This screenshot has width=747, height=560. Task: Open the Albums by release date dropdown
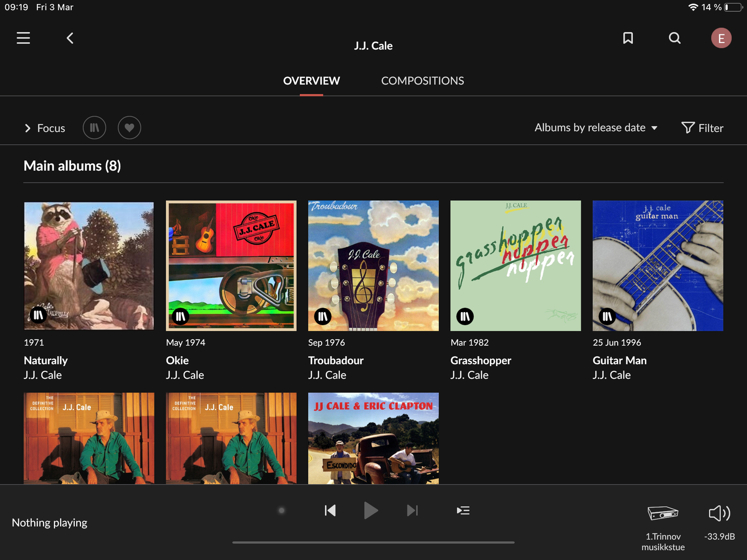pyautogui.click(x=596, y=128)
